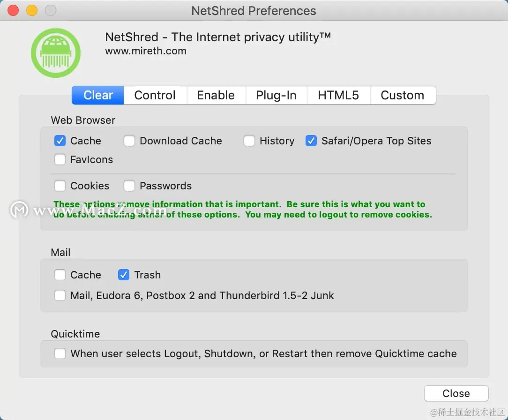Enable Download Cache checkbox

coord(129,141)
